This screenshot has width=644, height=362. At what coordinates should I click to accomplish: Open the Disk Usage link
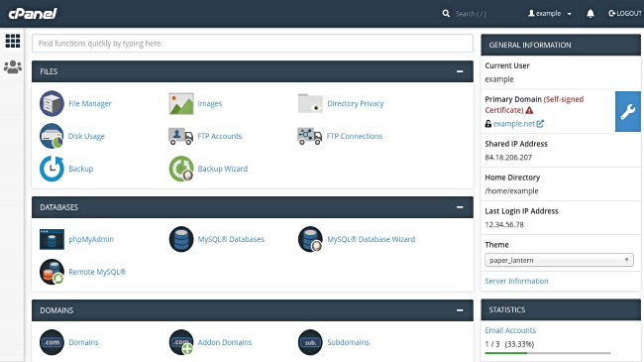point(86,136)
